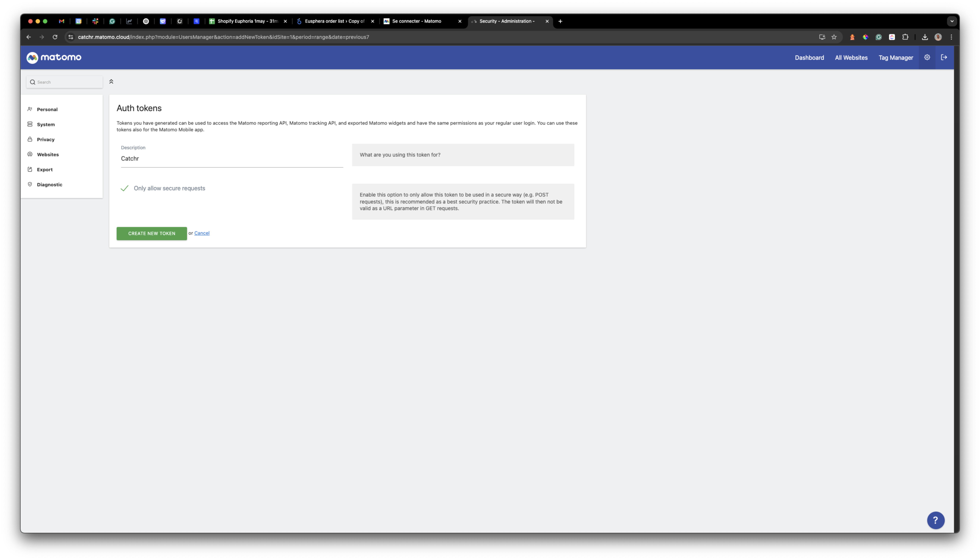Open the tab search dropdown arrow

[x=952, y=21]
